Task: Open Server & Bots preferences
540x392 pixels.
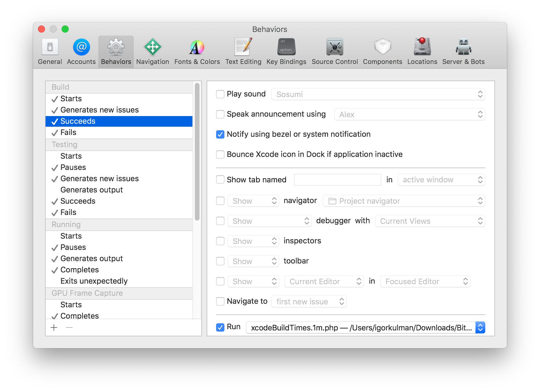Action: point(463,52)
